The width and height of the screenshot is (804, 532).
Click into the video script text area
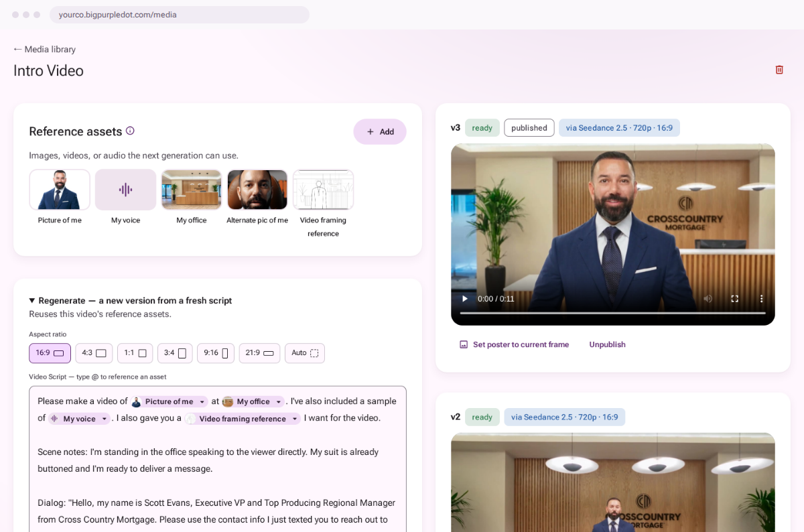pos(218,459)
